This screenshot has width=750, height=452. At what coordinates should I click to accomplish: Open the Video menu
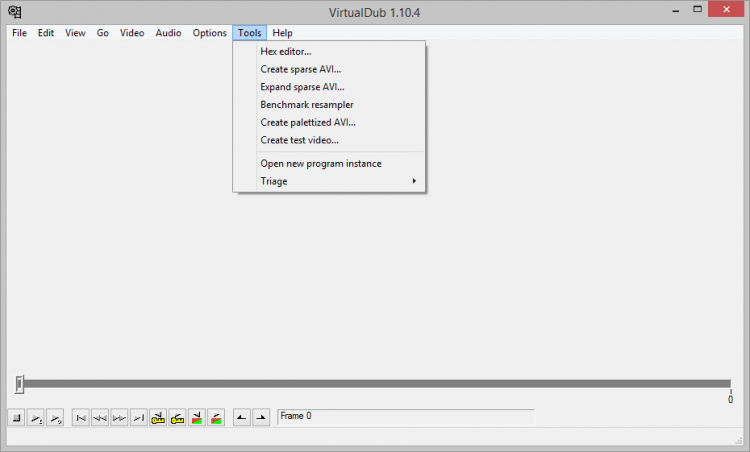132,33
